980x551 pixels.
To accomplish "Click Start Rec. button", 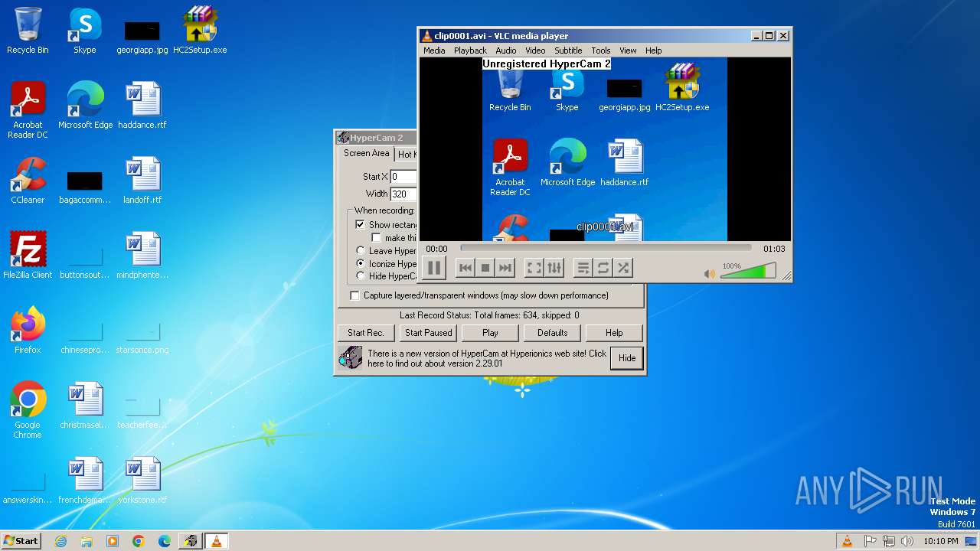I will (366, 333).
